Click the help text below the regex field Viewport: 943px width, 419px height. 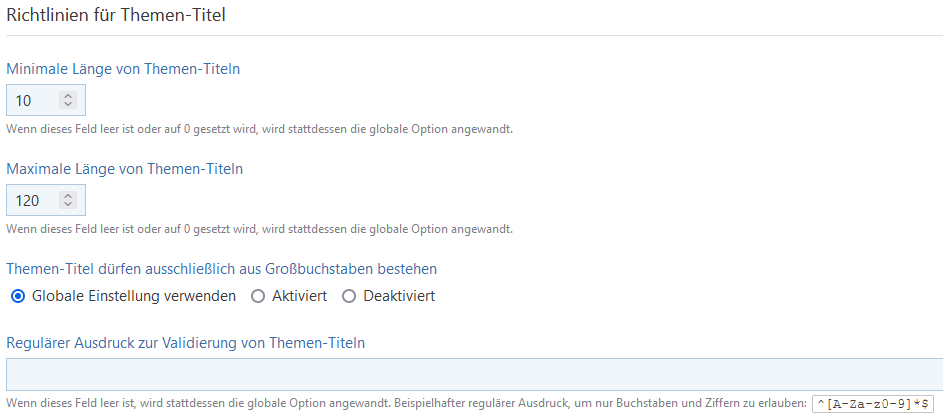pyautogui.click(x=405, y=404)
